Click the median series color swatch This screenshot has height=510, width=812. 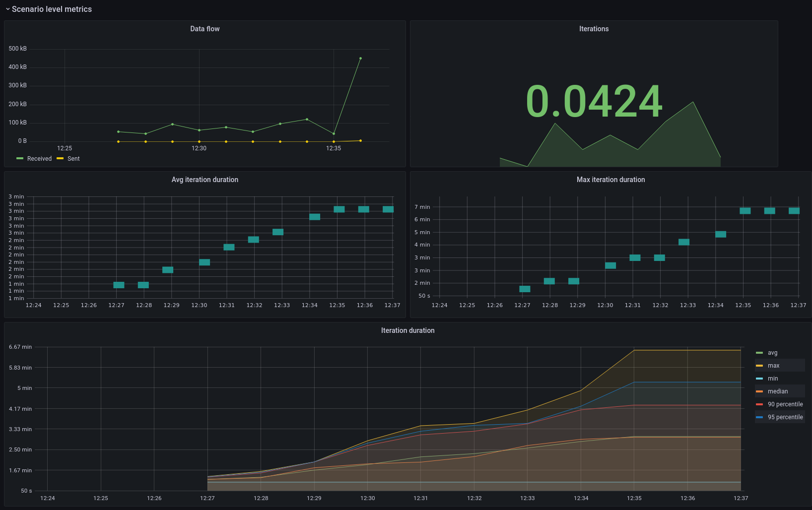coord(759,391)
